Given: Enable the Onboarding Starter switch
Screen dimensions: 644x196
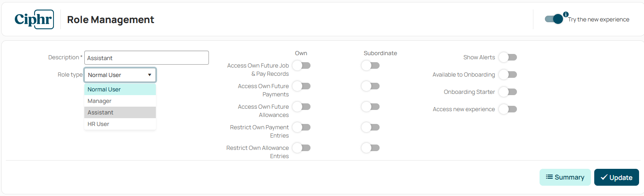Looking at the screenshot, I should pyautogui.click(x=507, y=92).
